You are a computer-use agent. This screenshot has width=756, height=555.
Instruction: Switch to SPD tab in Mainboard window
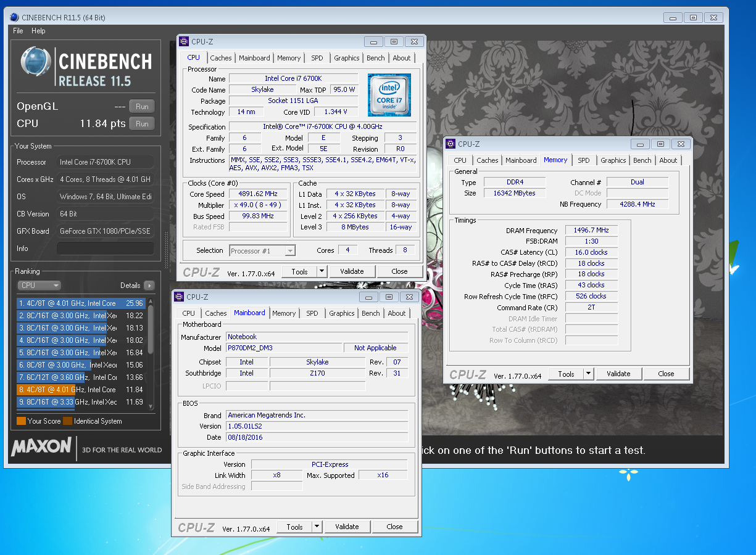pos(312,313)
